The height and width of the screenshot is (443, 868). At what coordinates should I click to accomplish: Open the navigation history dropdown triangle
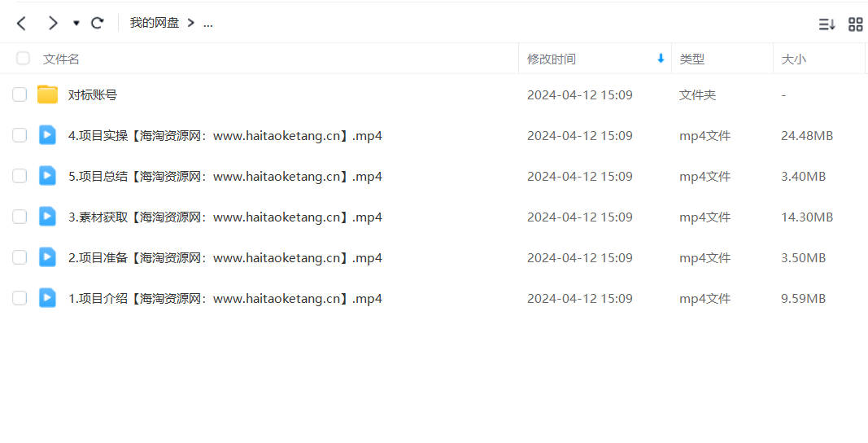[76, 24]
